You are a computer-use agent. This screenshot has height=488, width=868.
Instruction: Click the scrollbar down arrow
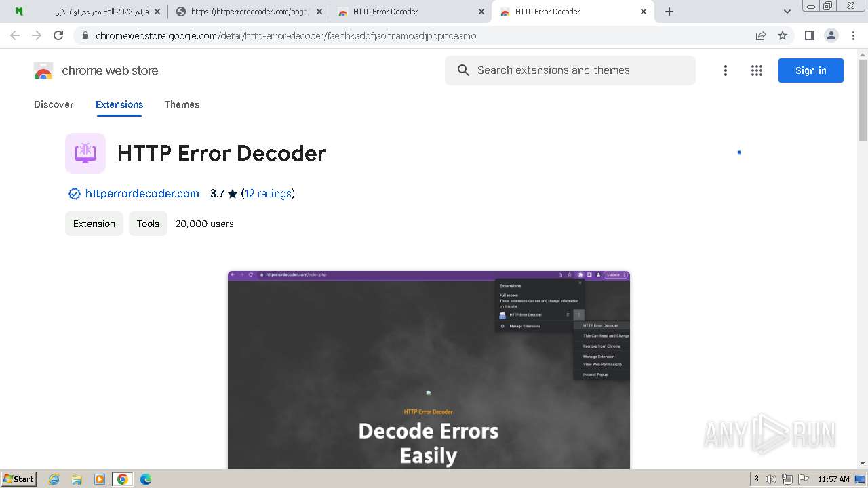coord(863,464)
